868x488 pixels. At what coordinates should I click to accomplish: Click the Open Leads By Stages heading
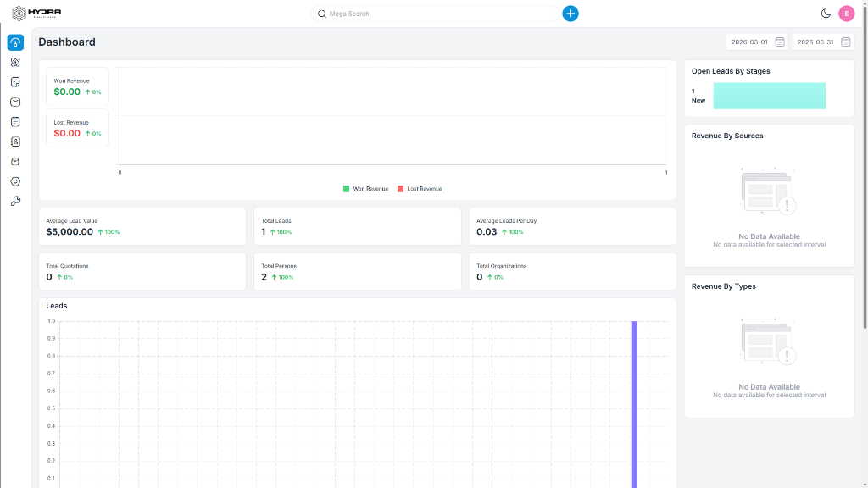tap(731, 71)
